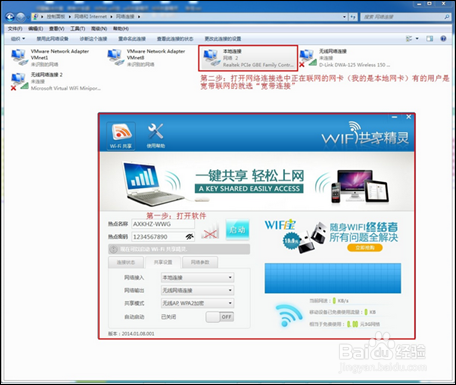This screenshot has height=385, width=456.
Task: Minimize the WiFi共享精灵 window
Action: tap(394, 117)
